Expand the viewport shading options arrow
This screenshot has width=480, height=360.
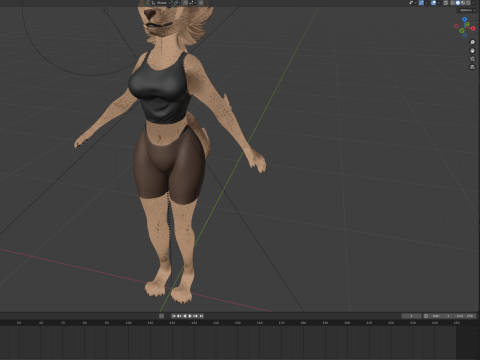pyautogui.click(x=474, y=3)
